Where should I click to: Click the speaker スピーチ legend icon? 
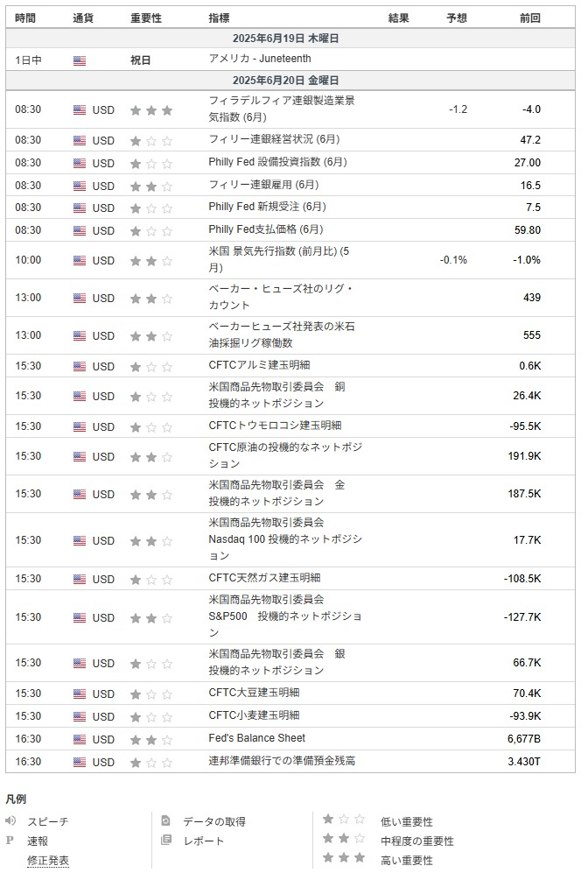[10, 820]
